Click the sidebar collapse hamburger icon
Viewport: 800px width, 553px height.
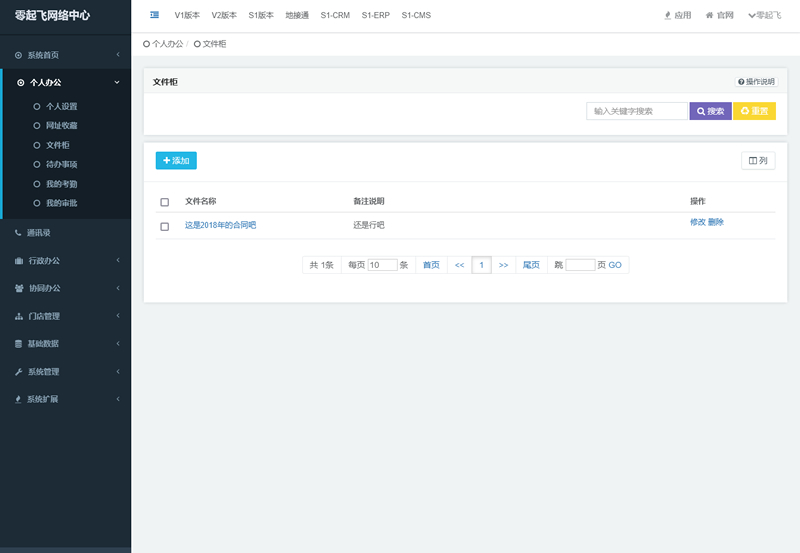(154, 15)
